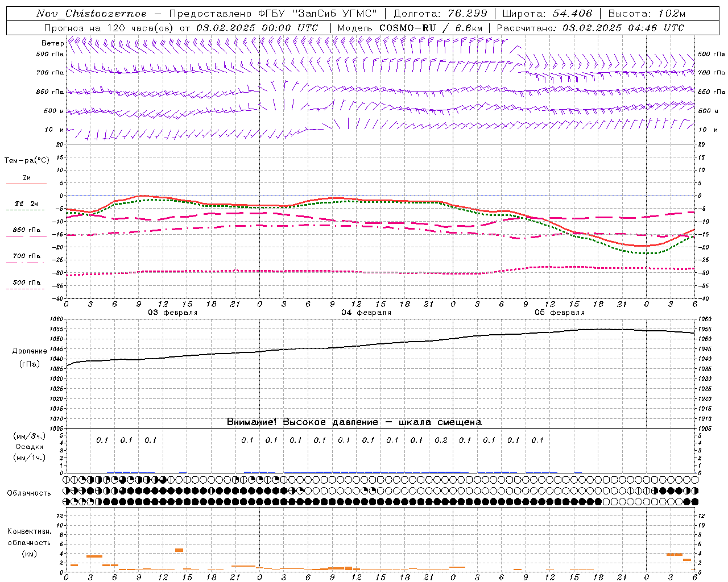This screenshot has height=582, width=728.
Task: Click the 0.2 precipitation value
Action: coord(441,440)
